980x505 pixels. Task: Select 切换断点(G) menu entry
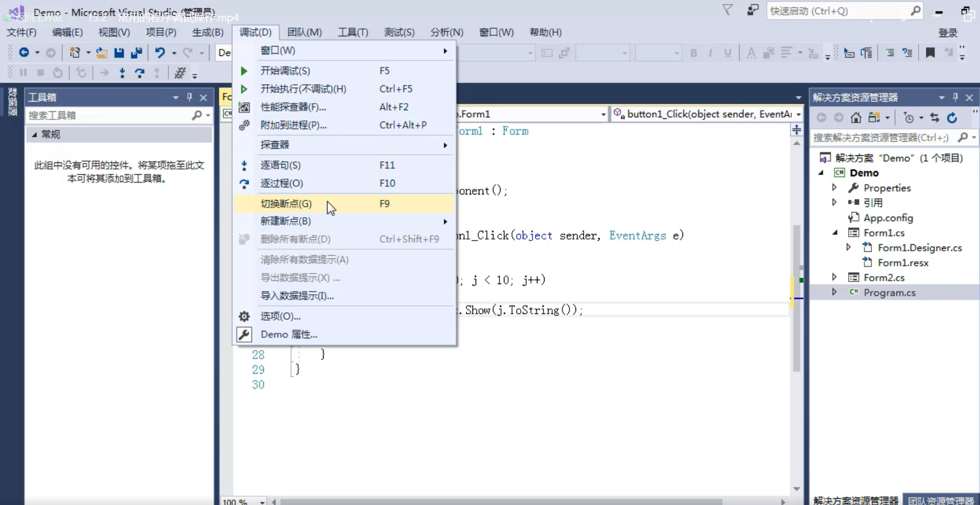345,204
